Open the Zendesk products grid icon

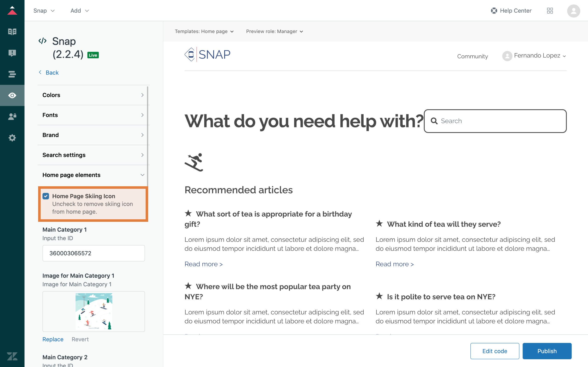[550, 11]
